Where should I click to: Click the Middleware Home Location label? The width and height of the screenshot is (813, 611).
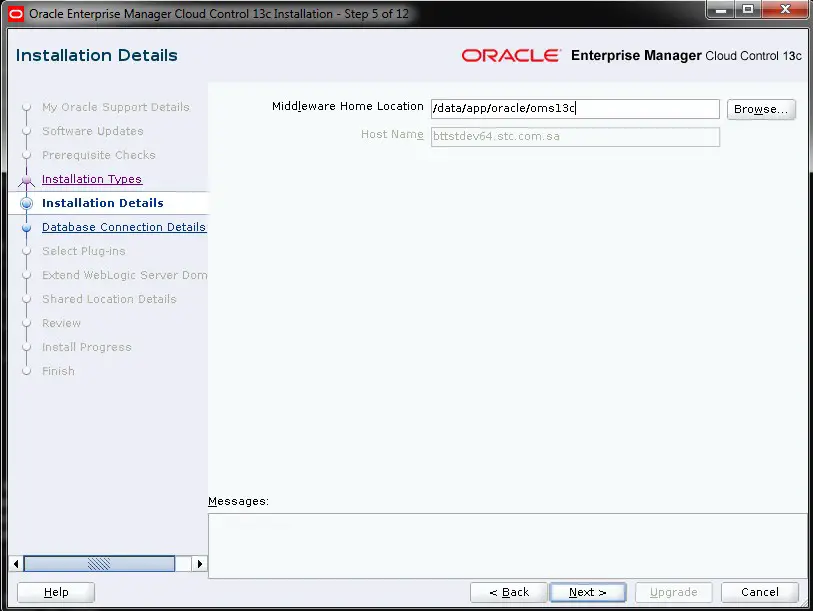347,106
